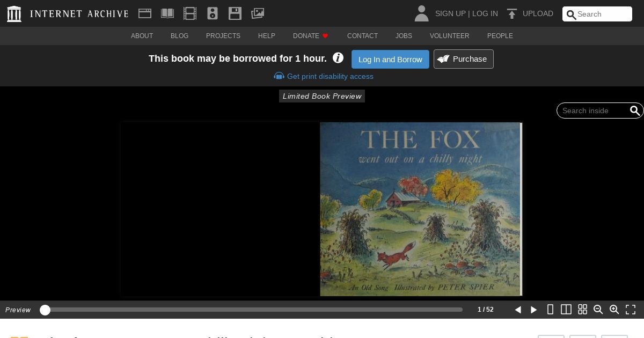
Task: Open the HELP menu item
Action: click(x=267, y=36)
